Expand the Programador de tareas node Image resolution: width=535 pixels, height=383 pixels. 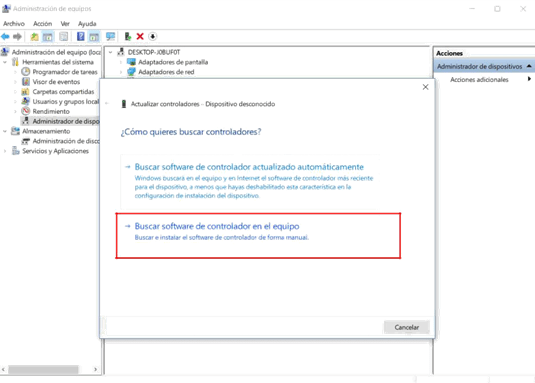(x=15, y=72)
